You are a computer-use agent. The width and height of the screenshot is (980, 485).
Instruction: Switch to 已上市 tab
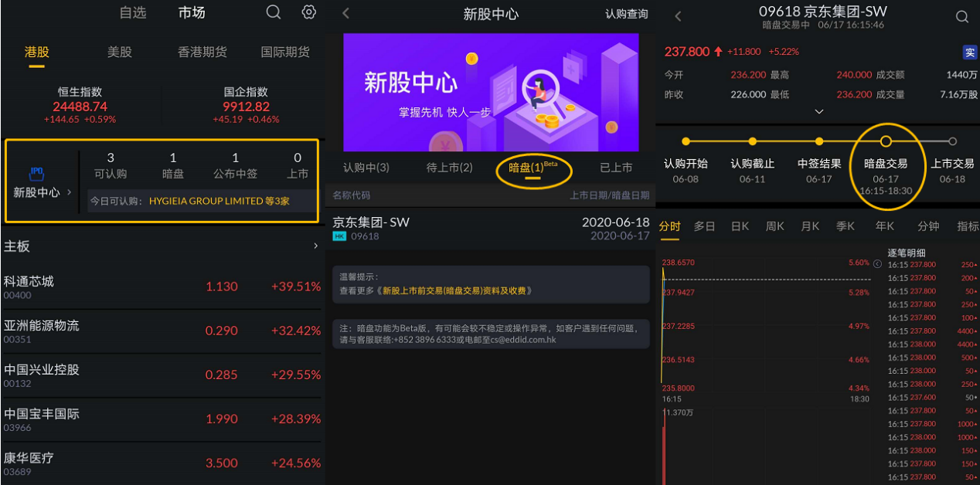616,168
